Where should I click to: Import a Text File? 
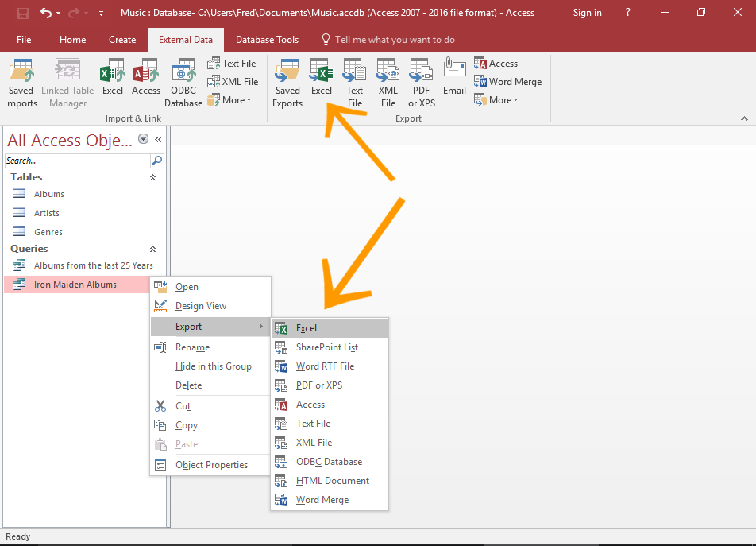[232, 63]
